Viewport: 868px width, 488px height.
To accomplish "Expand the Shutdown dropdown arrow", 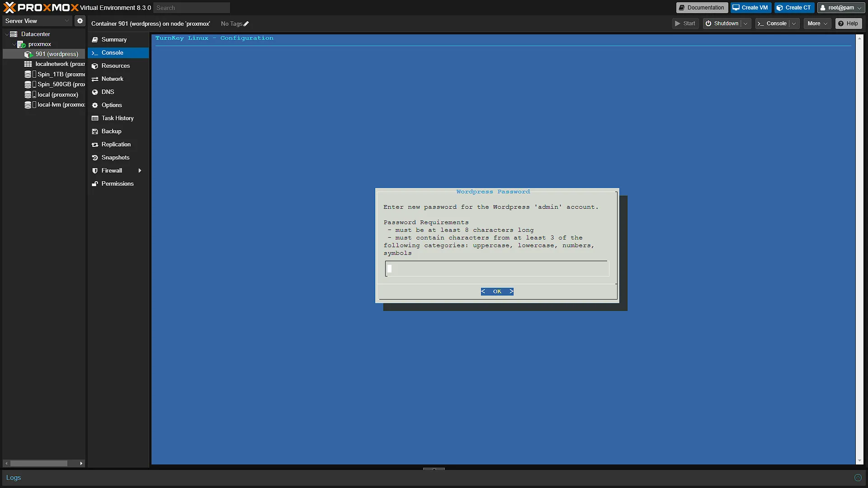I will click(745, 23).
